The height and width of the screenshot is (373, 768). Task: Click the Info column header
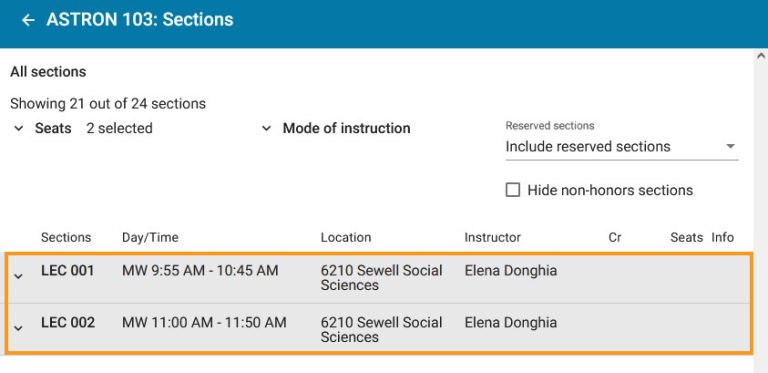(722, 237)
